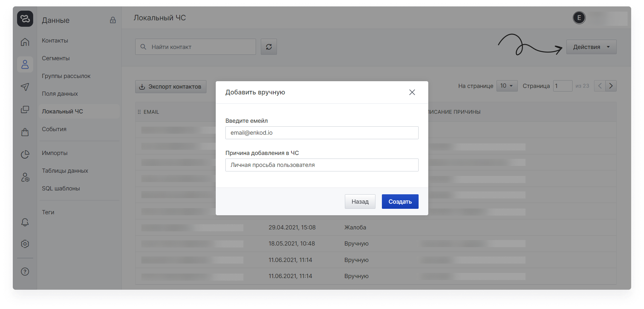Open the Enkod logo home icon
The width and height of the screenshot is (644, 309).
(x=25, y=19)
